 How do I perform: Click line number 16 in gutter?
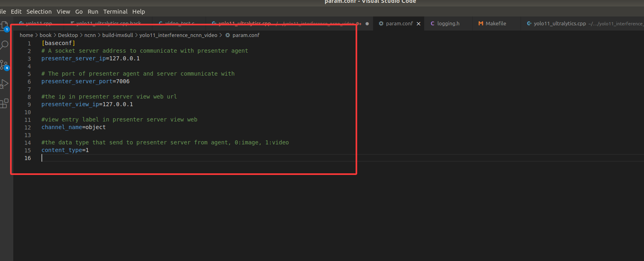(27, 158)
